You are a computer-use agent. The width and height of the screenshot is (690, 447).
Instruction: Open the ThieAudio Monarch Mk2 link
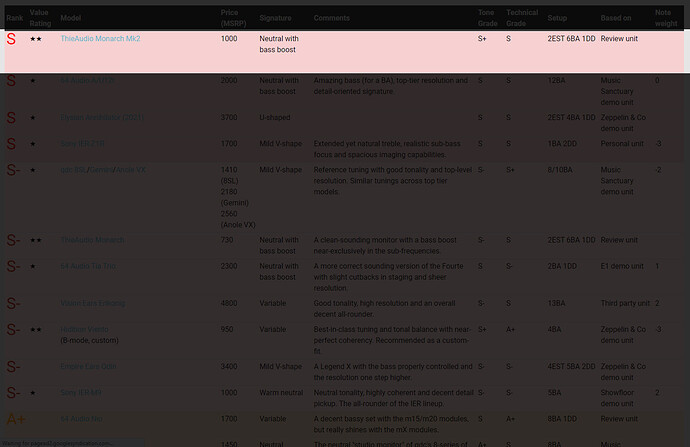pyautogui.click(x=100, y=39)
